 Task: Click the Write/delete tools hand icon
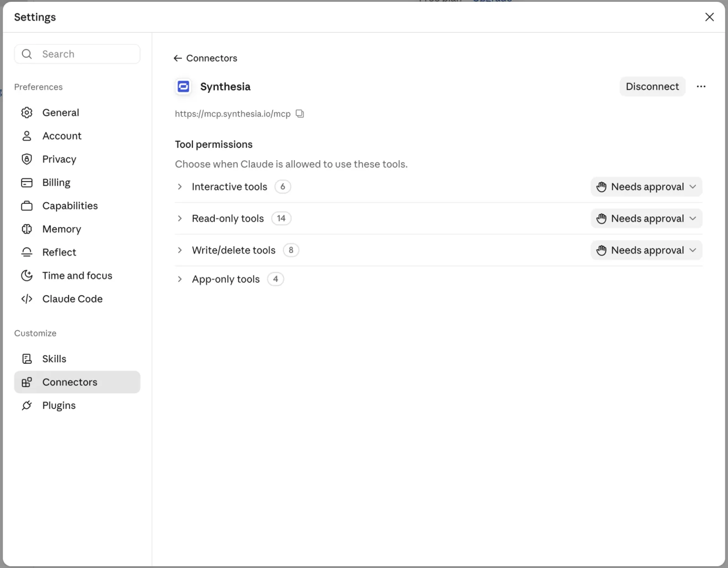[x=602, y=251]
